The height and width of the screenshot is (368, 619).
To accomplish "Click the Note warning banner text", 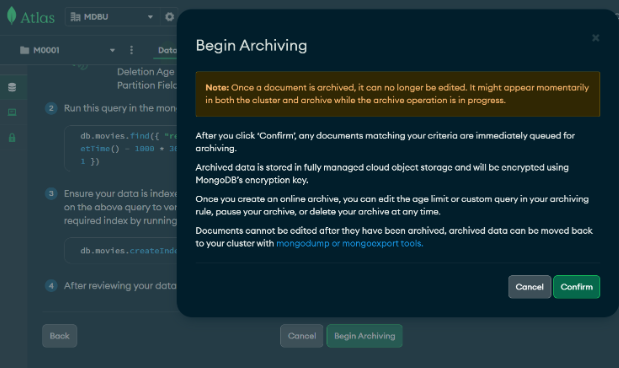I will point(398,94).
